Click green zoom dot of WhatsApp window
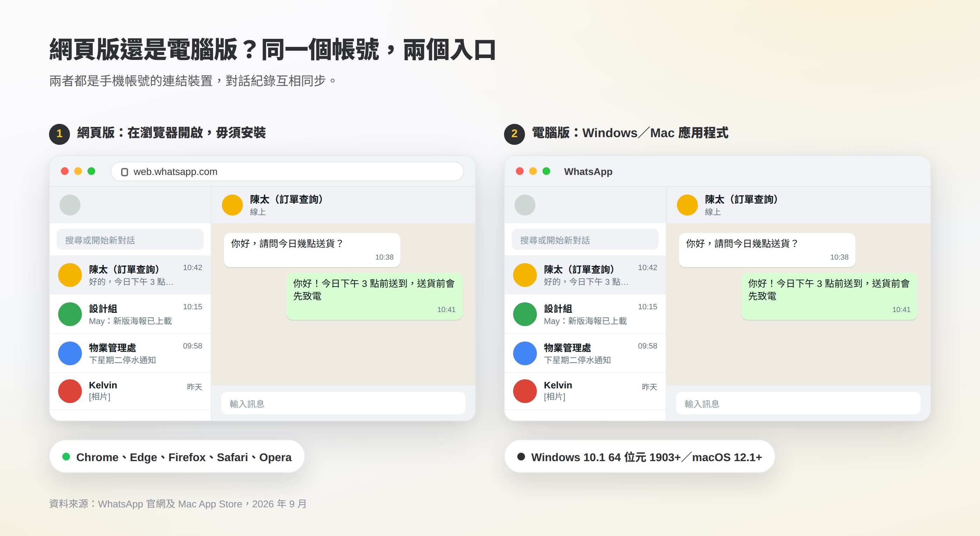Image resolution: width=980 pixels, height=536 pixels. 546,171
